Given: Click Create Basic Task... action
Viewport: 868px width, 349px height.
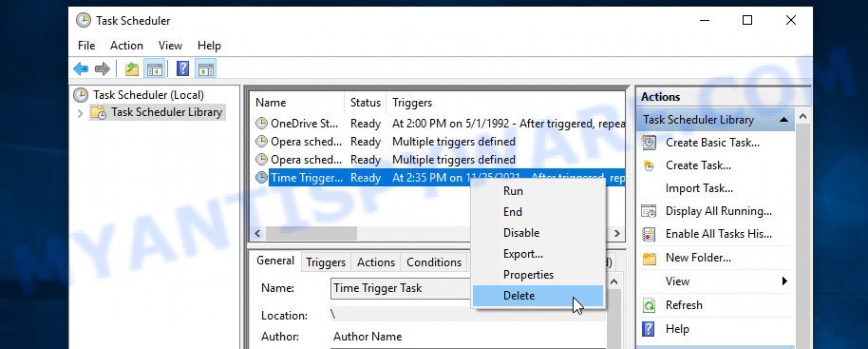Looking at the screenshot, I should point(712,143).
